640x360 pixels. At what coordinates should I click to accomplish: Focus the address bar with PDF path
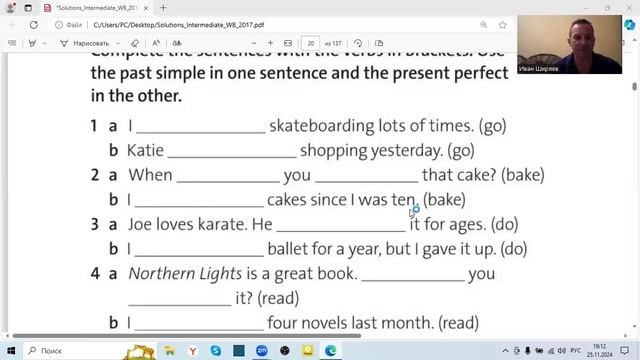point(179,25)
